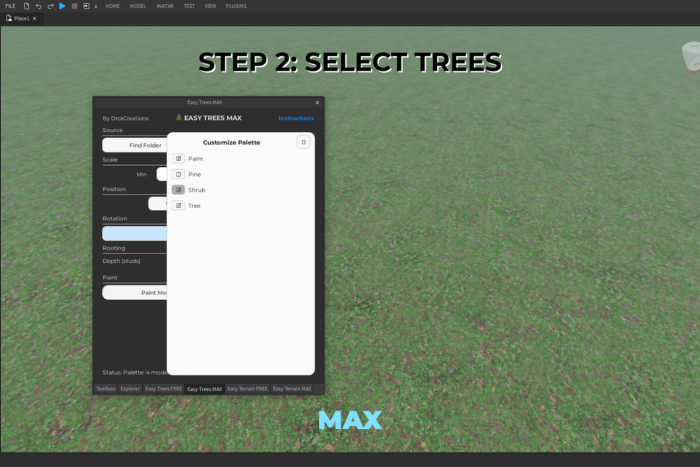The image size is (700, 467).
Task: Toggle the Palm checkbox
Action: (x=179, y=158)
